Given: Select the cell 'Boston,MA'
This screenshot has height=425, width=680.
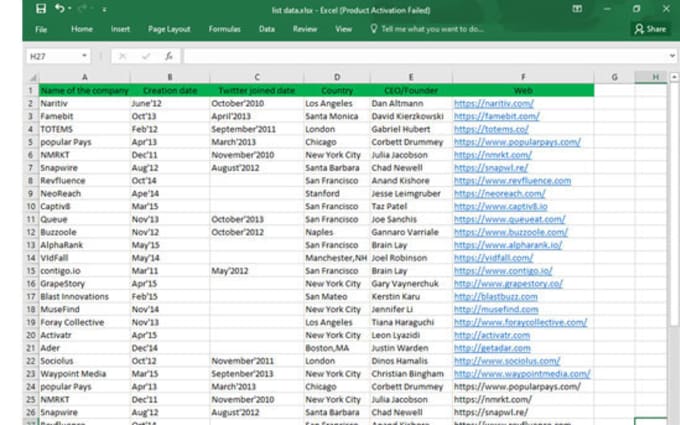Looking at the screenshot, I should pyautogui.click(x=337, y=348).
